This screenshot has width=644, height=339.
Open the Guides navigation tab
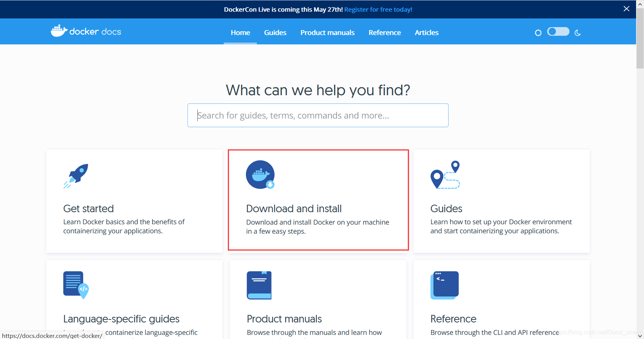pos(275,33)
